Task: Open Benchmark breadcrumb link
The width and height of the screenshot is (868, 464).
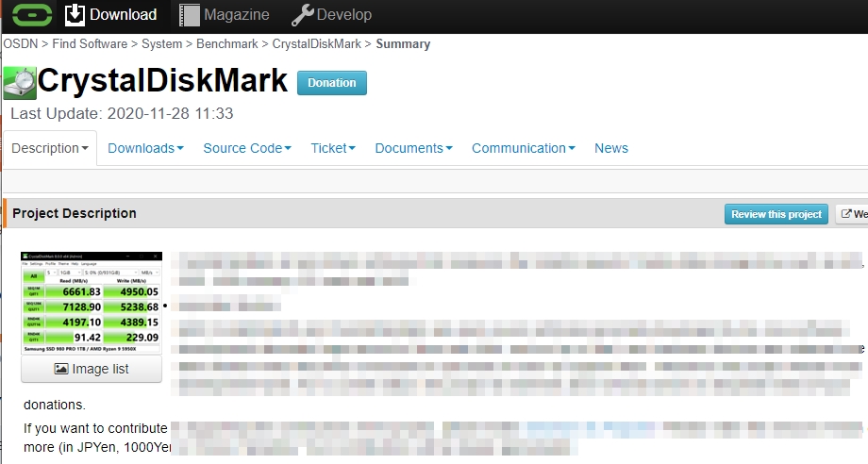Action: coord(227,43)
